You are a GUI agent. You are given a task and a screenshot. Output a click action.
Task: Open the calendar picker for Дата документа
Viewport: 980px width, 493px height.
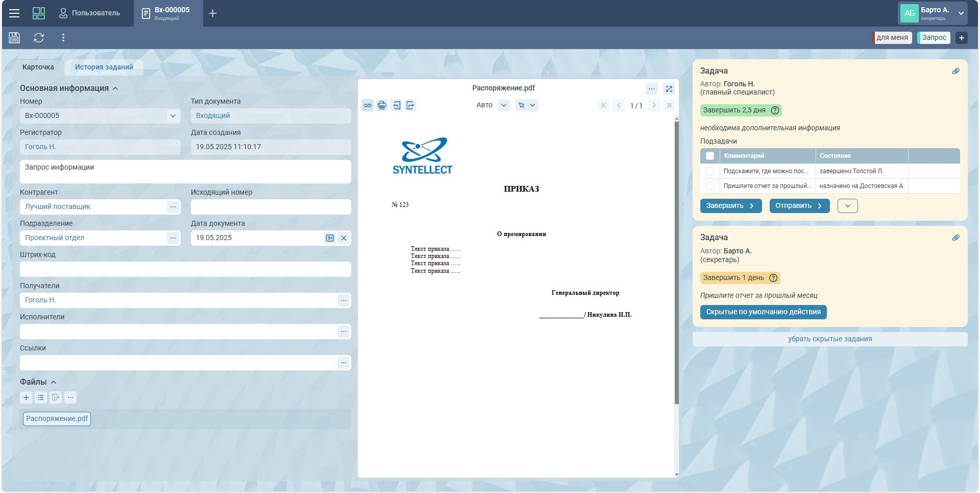(330, 238)
